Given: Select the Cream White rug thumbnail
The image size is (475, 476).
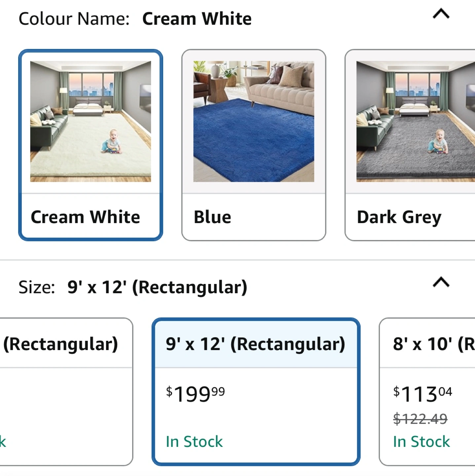Looking at the screenshot, I should click(x=91, y=121).
